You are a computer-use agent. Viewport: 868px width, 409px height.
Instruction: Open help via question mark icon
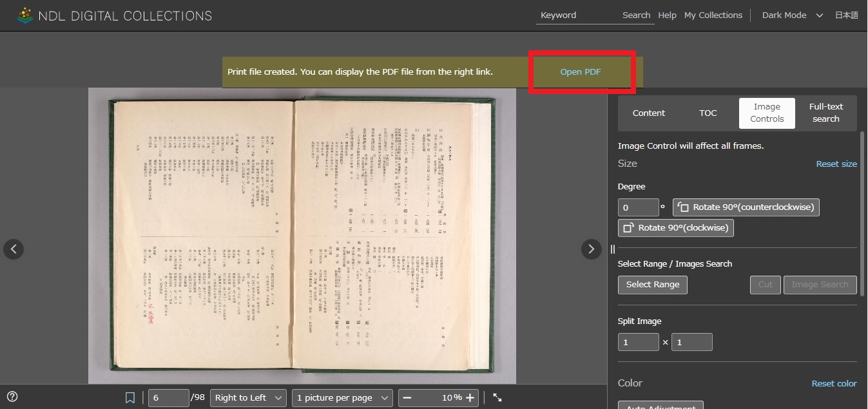[x=12, y=397]
